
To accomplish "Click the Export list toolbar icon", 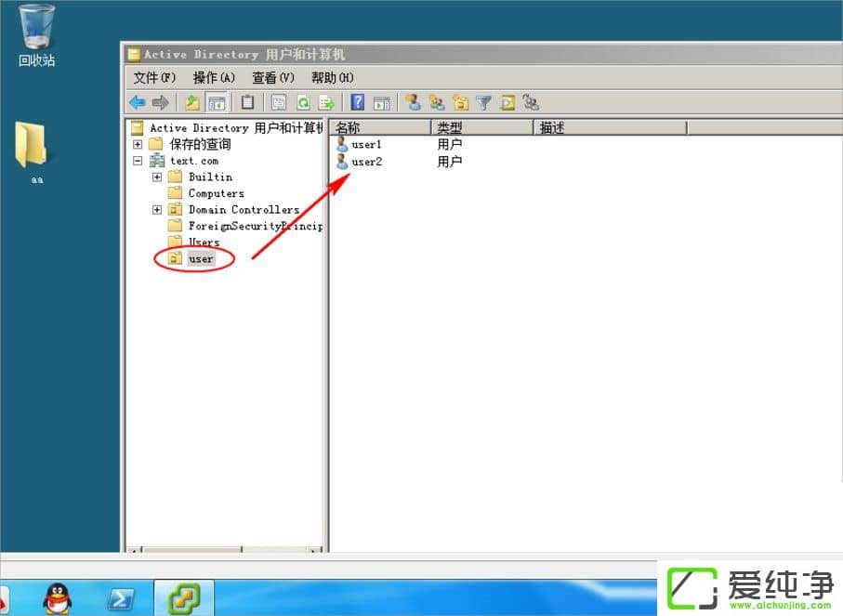I will [x=326, y=103].
